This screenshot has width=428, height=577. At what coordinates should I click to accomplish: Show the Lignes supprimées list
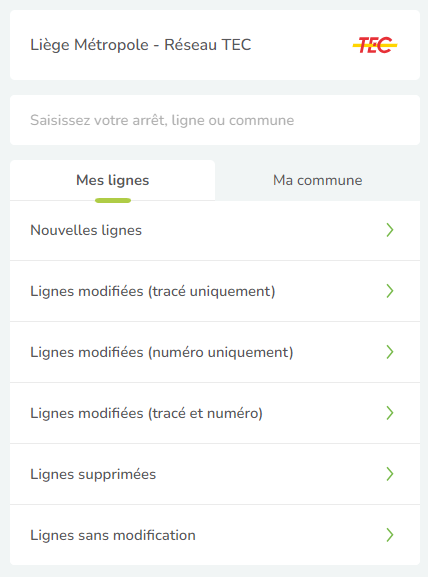pyautogui.click(x=215, y=474)
